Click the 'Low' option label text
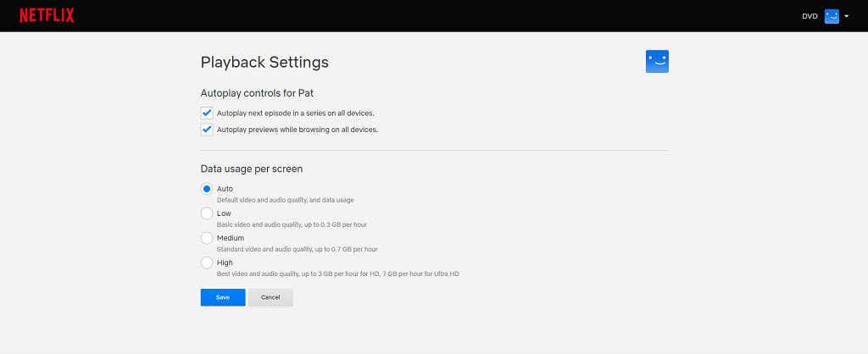 [x=224, y=213]
